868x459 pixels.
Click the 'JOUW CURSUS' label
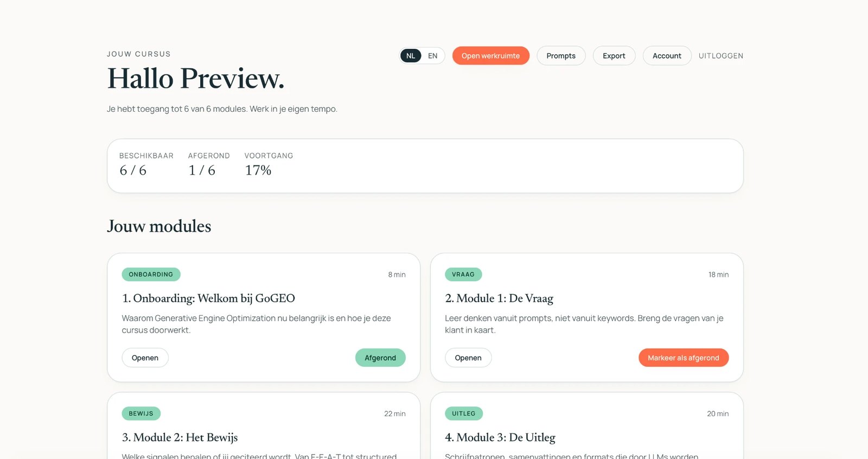139,54
